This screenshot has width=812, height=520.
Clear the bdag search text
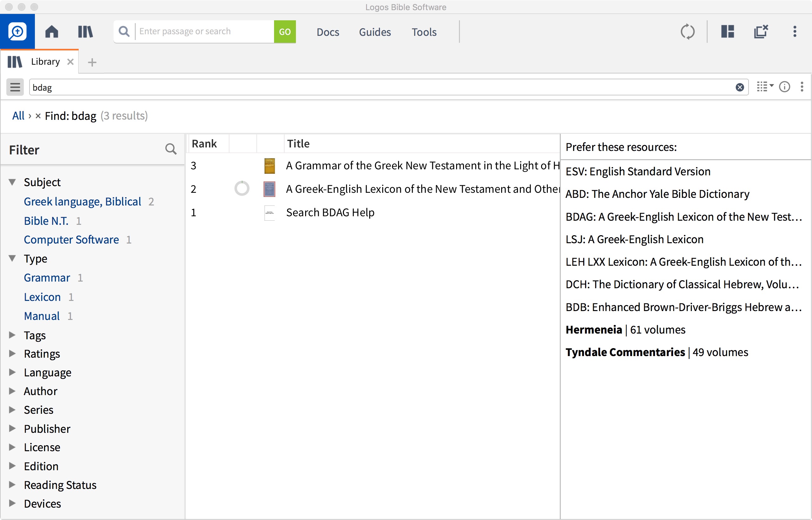[739, 88]
